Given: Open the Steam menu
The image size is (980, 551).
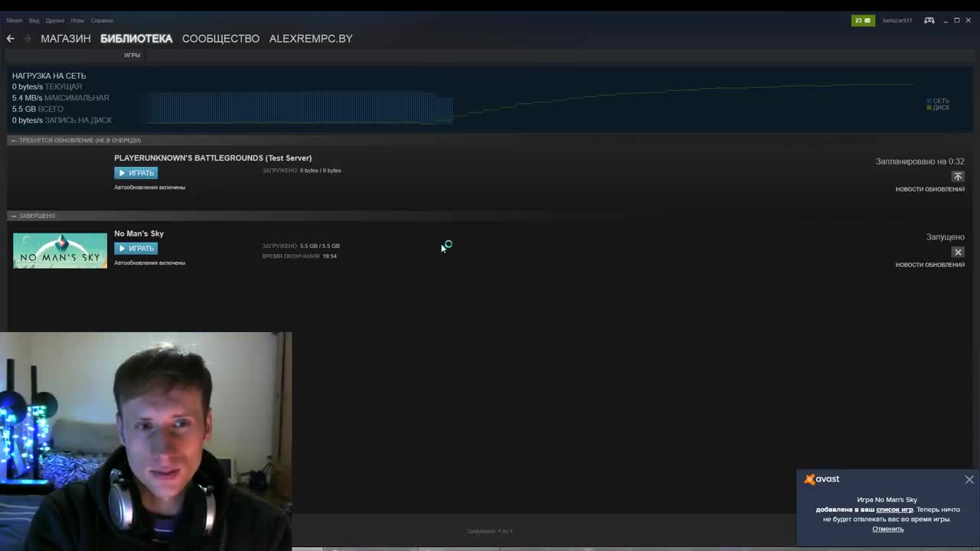Looking at the screenshot, I should pos(15,21).
